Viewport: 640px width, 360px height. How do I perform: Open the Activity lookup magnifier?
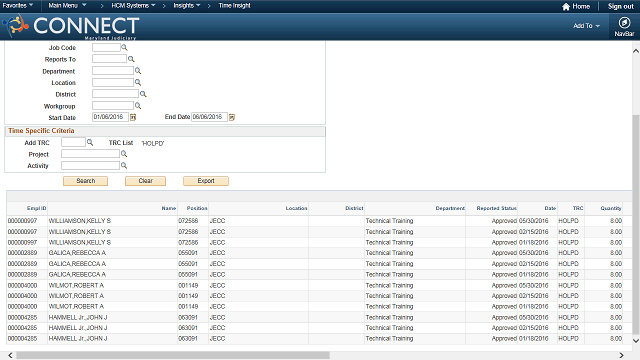pyautogui.click(x=124, y=165)
